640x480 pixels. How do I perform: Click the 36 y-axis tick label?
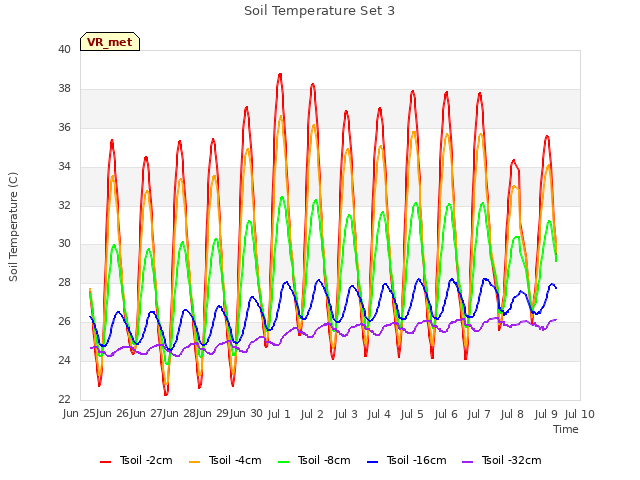64,128
